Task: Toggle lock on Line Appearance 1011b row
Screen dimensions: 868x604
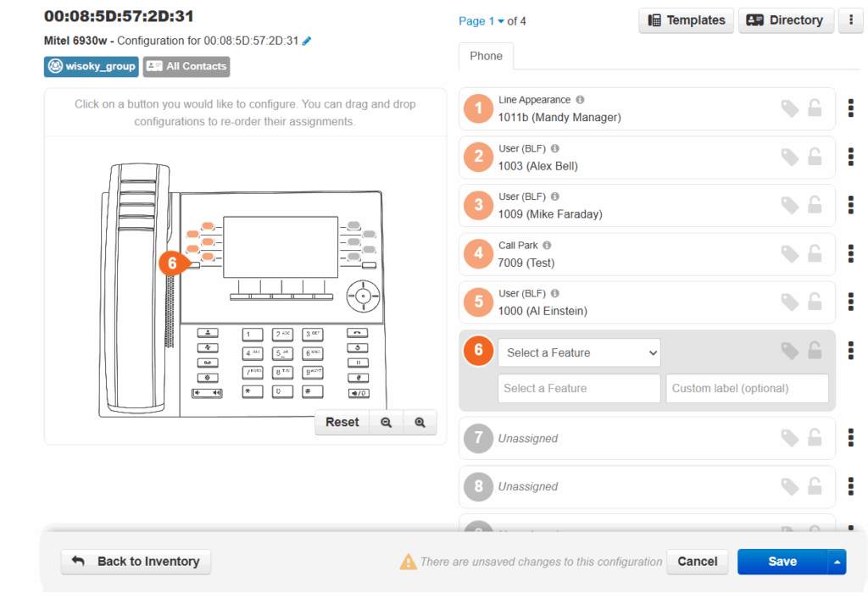Action: tap(815, 108)
